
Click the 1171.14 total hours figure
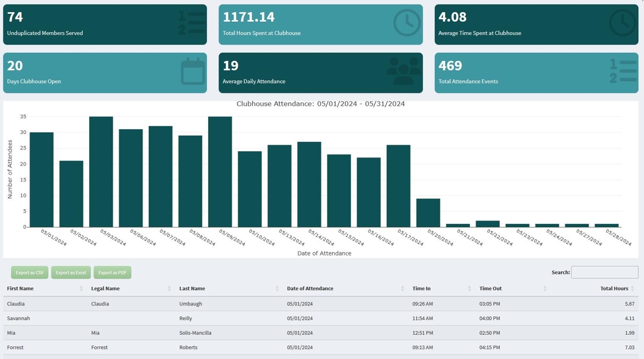click(x=248, y=17)
